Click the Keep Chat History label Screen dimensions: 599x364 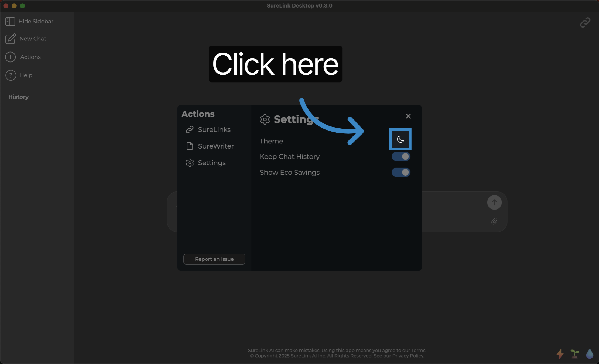pyautogui.click(x=290, y=157)
